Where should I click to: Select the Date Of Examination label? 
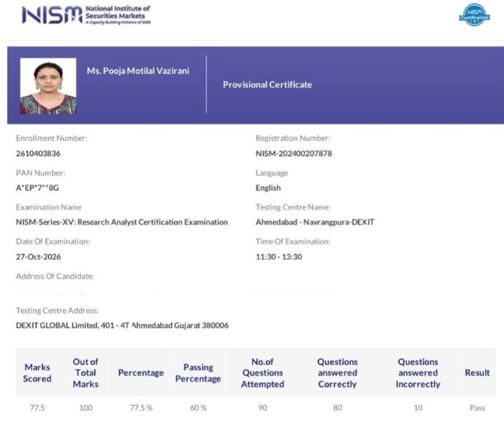tap(53, 242)
